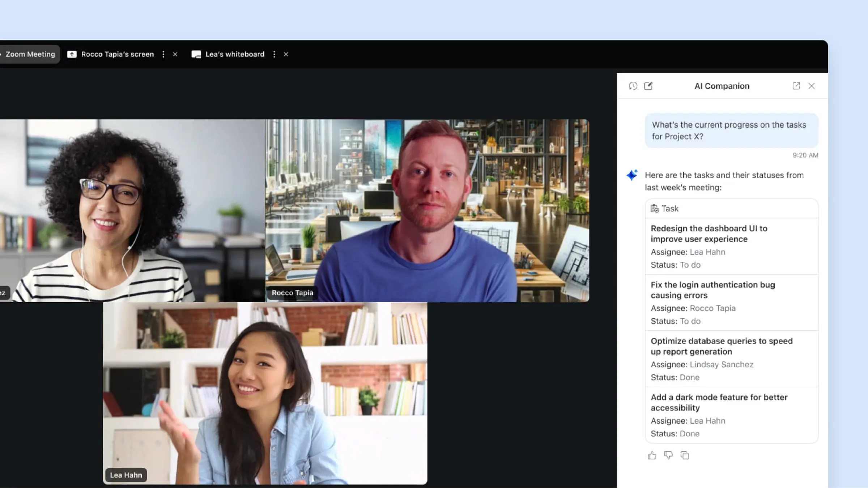Screen dimensions: 868x488
Task: Switch to Lea's whiteboard tab
Action: (234, 54)
